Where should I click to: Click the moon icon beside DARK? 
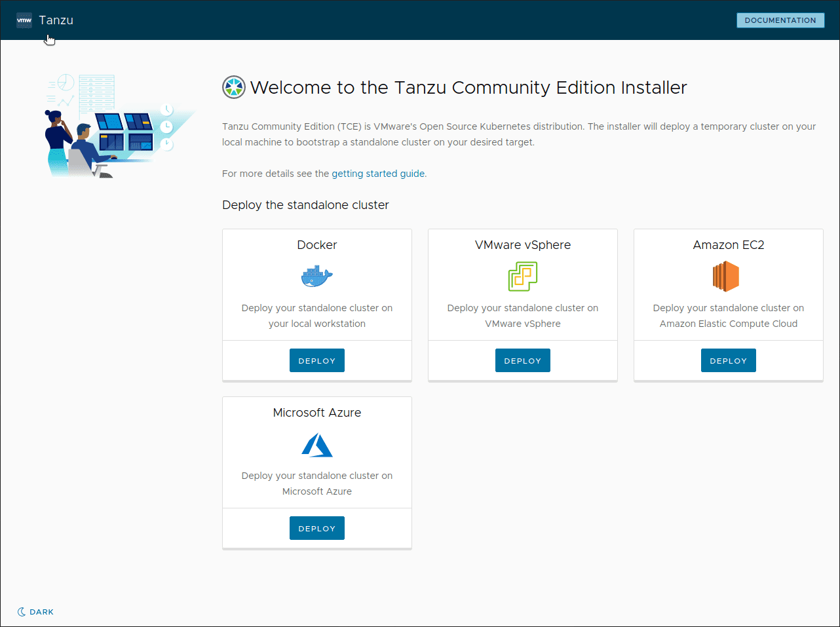click(22, 612)
